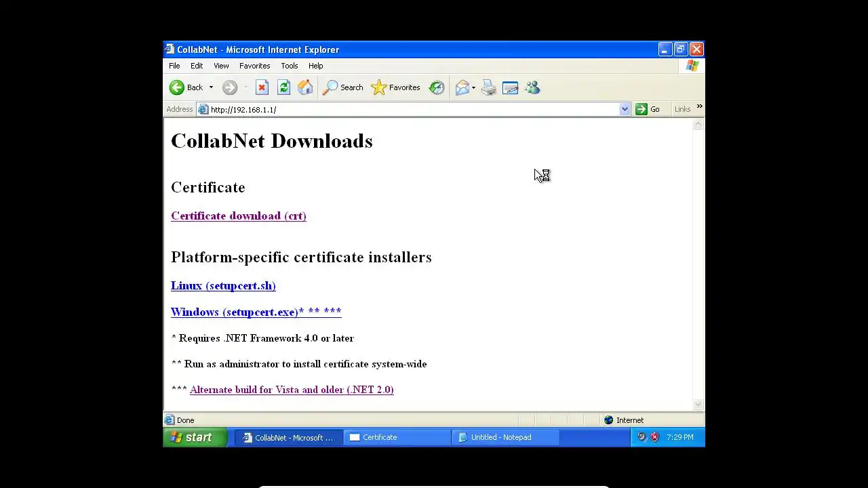Click the Mail envelope icon
This screenshot has width=868, height=488.
(462, 87)
